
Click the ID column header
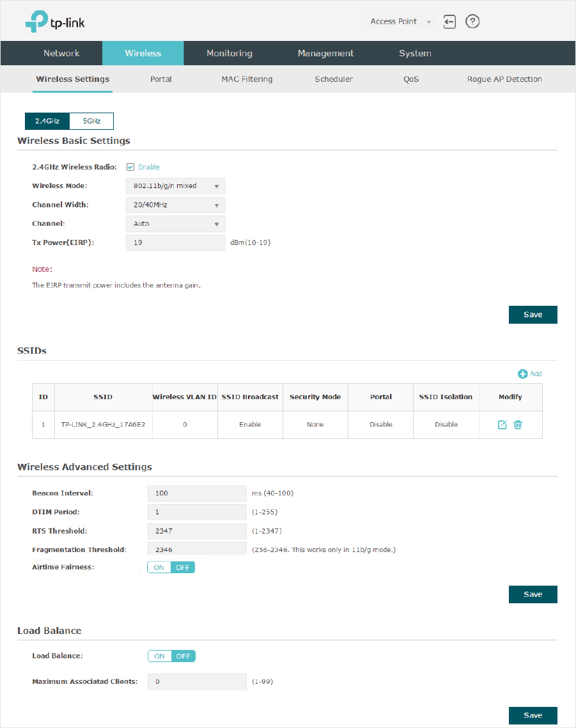pos(43,397)
